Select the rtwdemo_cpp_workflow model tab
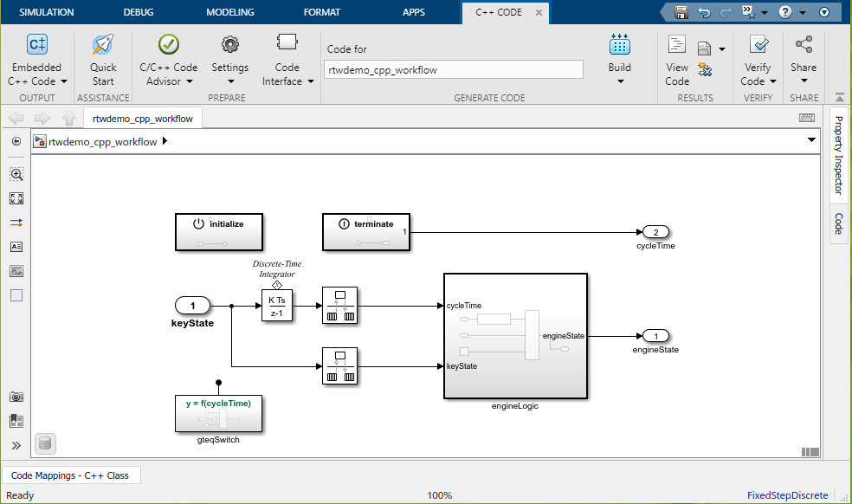The image size is (852, 504). [x=143, y=119]
